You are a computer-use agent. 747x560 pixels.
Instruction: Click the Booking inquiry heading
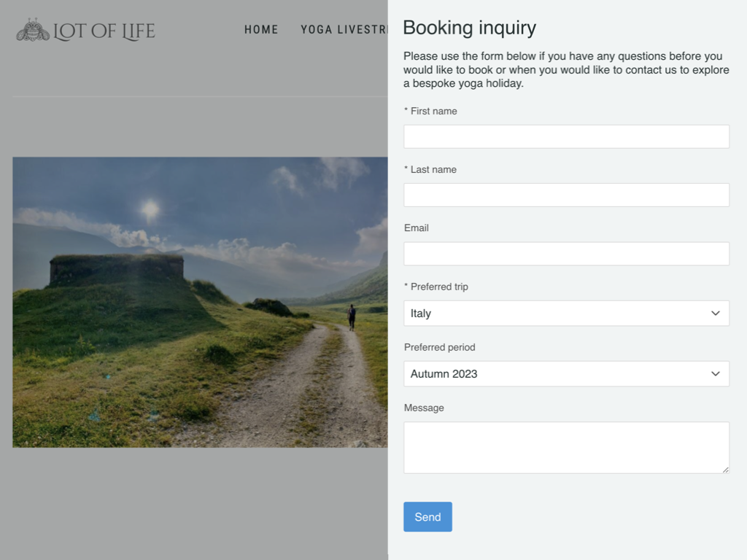click(469, 28)
